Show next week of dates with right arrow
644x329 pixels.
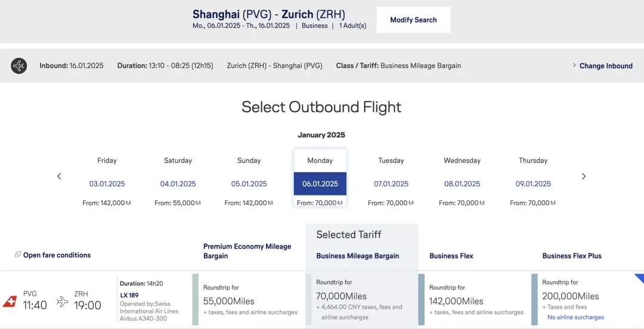[x=584, y=176]
